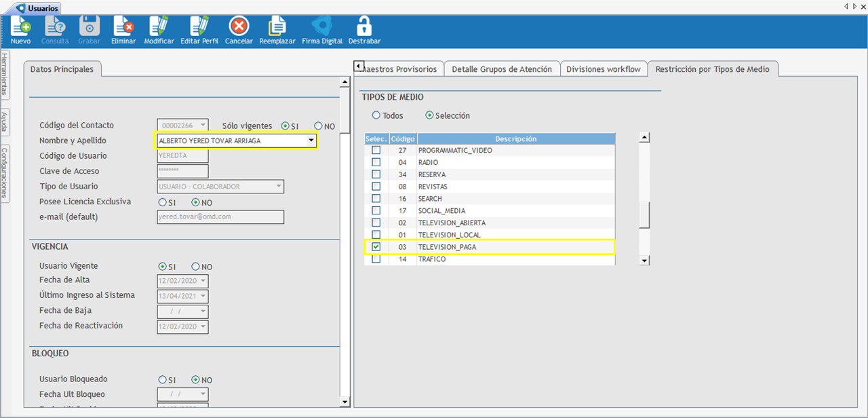868x418 pixels.
Task: Click the Reemplazar toolbar icon
Action: [x=277, y=27]
